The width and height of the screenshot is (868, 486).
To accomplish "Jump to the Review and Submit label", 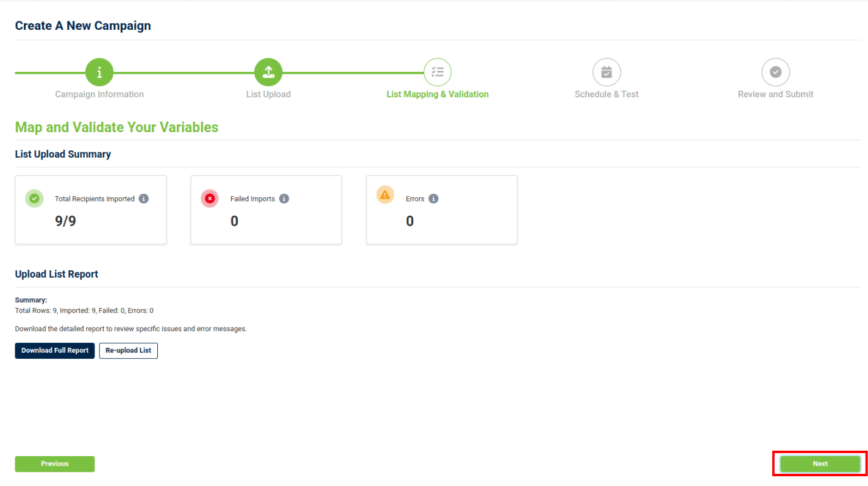I will tap(775, 94).
